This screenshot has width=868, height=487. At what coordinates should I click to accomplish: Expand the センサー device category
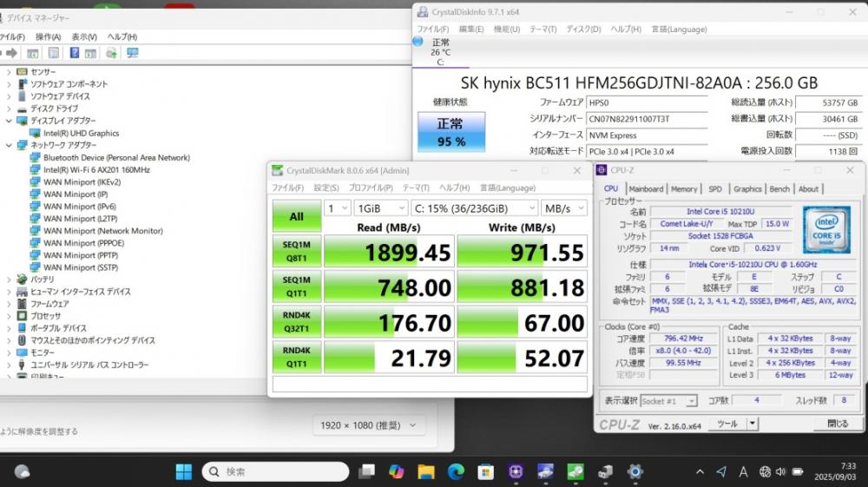(9, 72)
